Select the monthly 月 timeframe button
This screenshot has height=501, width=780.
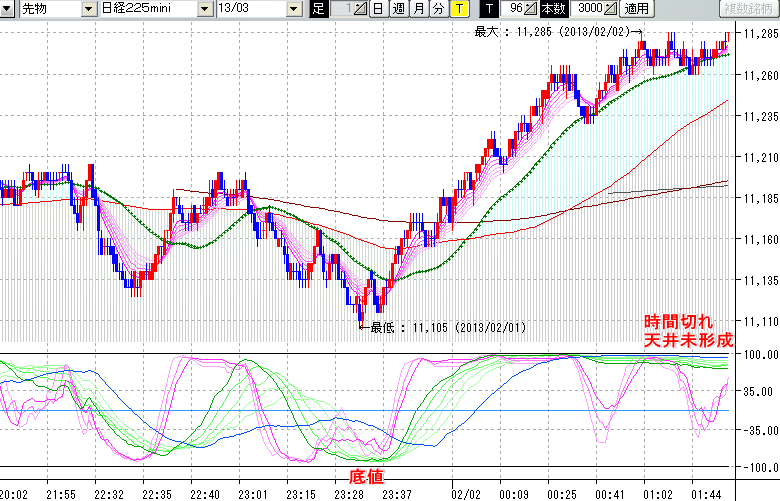pos(418,9)
